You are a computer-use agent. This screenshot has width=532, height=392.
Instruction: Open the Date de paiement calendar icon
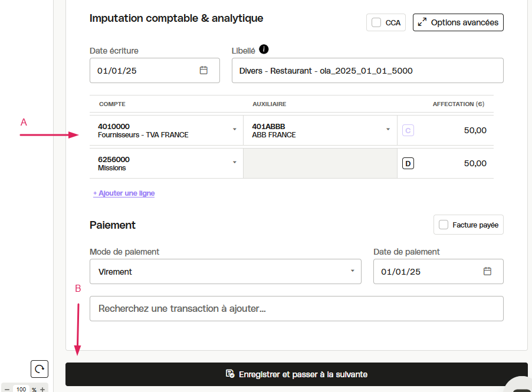pos(487,271)
